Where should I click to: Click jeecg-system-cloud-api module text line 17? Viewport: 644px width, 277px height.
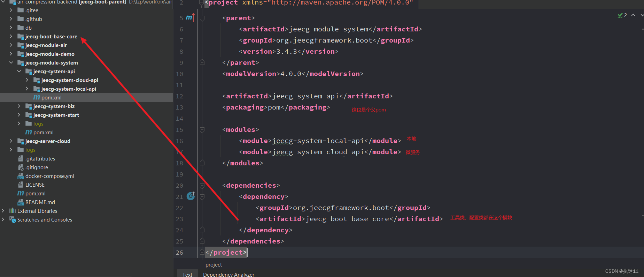click(318, 152)
